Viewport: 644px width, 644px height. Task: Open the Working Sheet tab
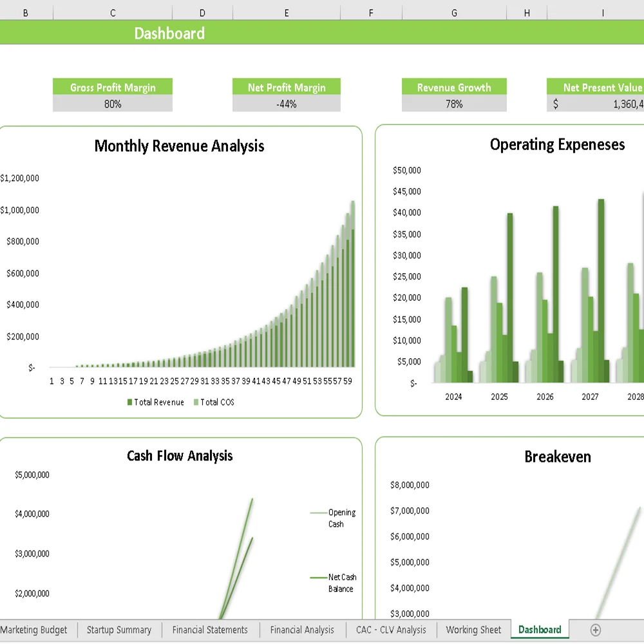coord(473,630)
